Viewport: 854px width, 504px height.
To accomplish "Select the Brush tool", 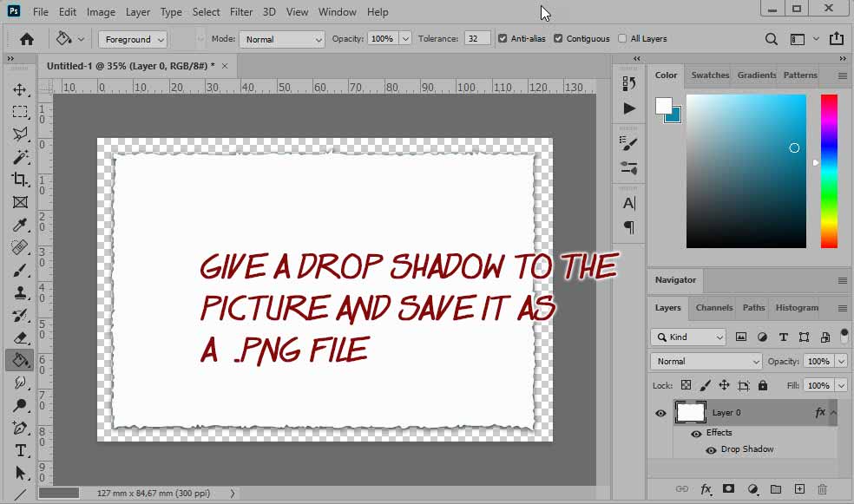I will click(20, 270).
